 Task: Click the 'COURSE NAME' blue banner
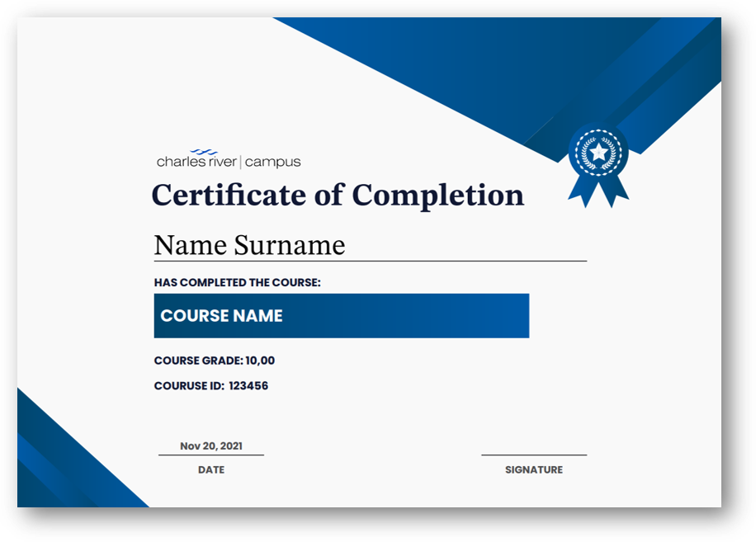click(342, 316)
